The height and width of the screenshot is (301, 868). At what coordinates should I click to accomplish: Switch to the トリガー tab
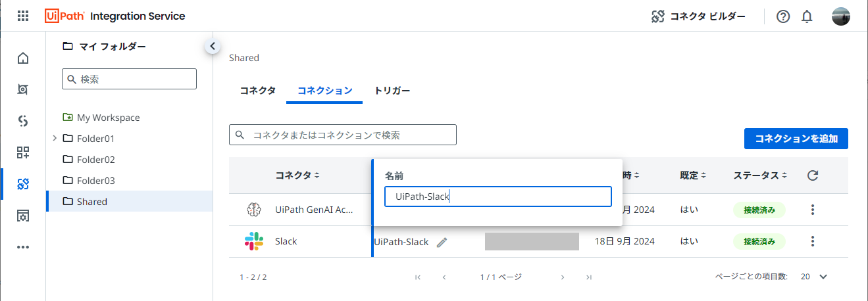[x=392, y=91]
